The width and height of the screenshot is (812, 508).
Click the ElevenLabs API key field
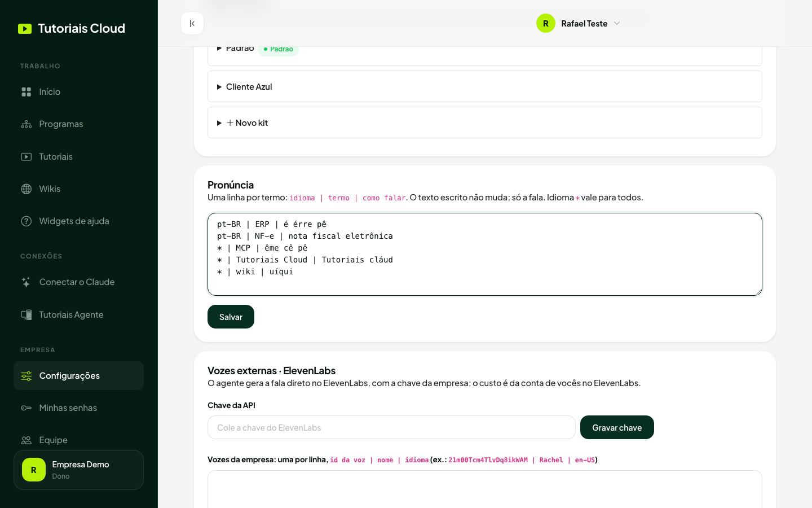pos(391,427)
